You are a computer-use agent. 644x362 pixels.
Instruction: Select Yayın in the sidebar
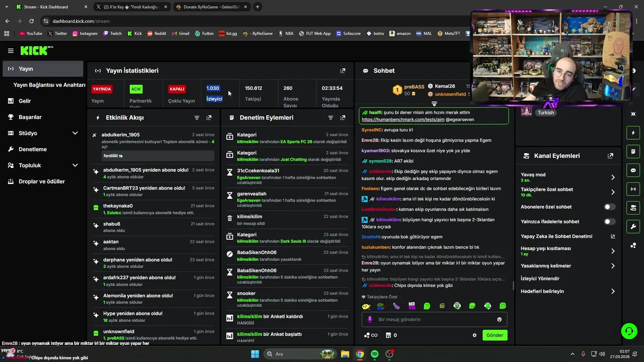pos(43,69)
